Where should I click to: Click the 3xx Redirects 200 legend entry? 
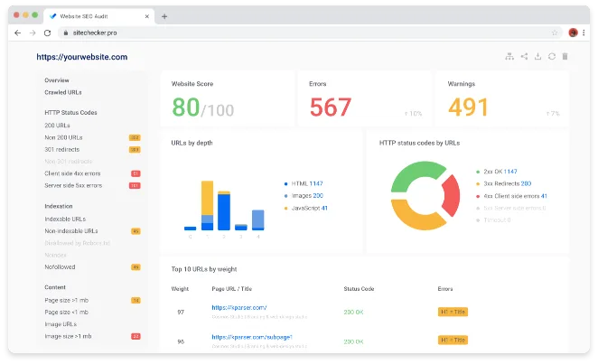pyautogui.click(x=503, y=183)
